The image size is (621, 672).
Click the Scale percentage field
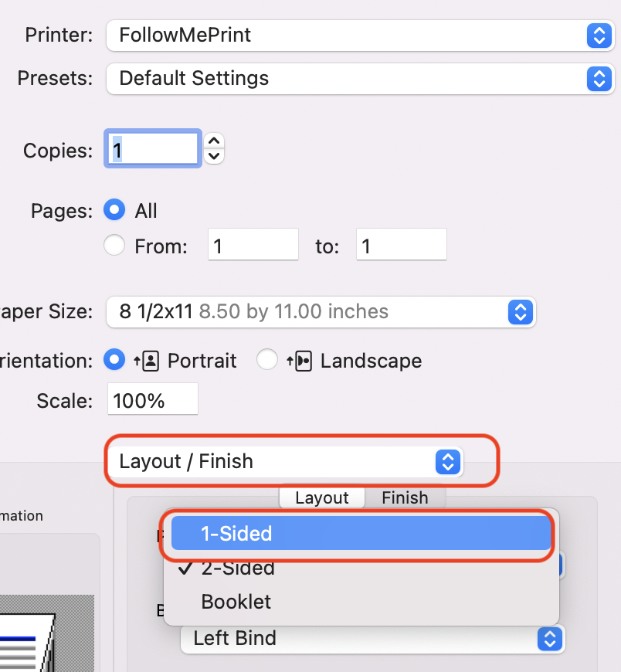point(153,401)
